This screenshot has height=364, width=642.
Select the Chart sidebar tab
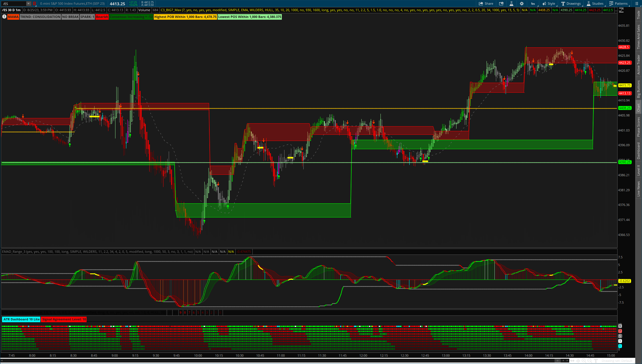pyautogui.click(x=638, y=107)
